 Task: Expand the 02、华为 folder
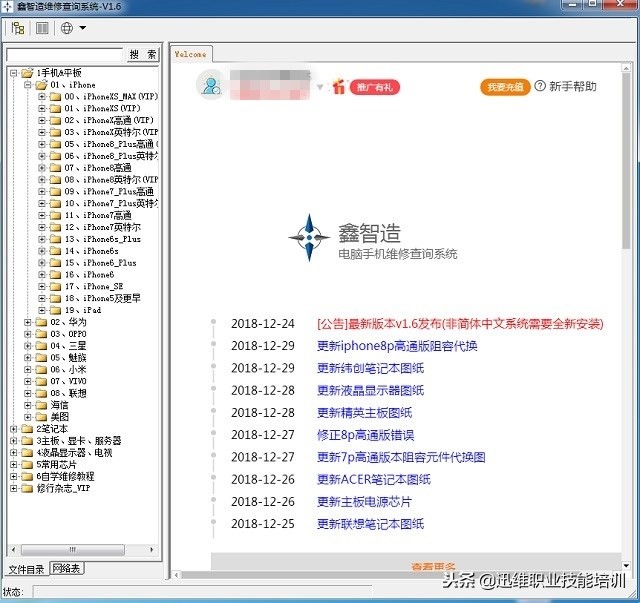(x=27, y=322)
